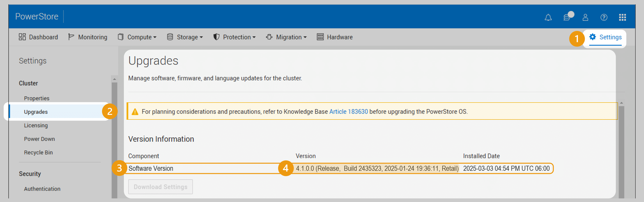Select Licensing in the settings sidebar
The image size is (644, 202).
coord(36,125)
